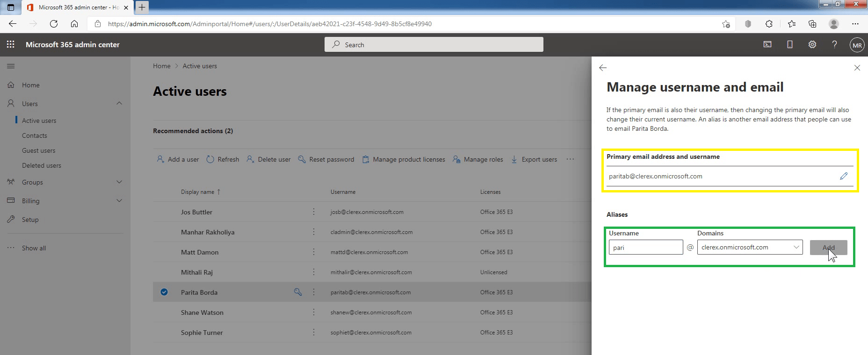Open Guest users in the sidebar
Viewport: 868px width, 355px height.
coord(38,150)
